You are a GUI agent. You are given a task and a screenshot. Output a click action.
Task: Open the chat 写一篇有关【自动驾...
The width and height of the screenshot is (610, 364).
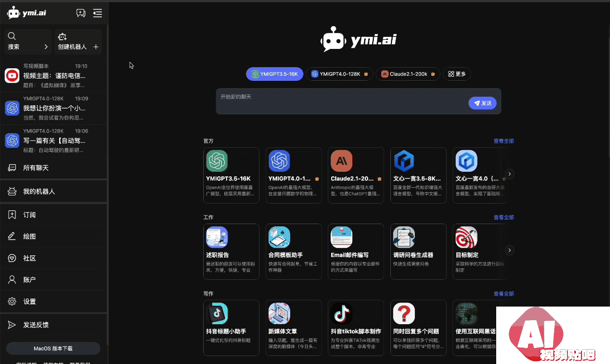tap(53, 140)
